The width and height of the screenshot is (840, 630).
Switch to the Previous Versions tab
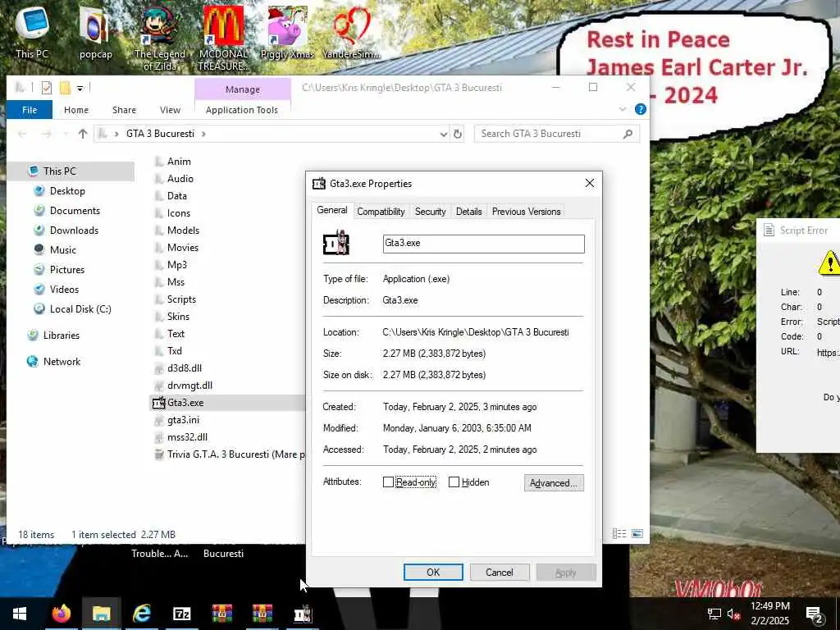pos(526,212)
